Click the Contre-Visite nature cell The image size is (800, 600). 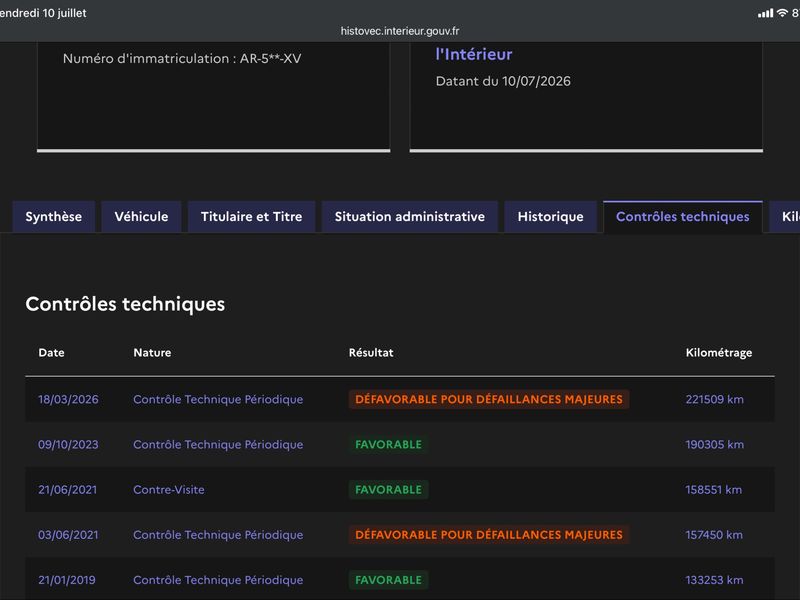(x=169, y=490)
